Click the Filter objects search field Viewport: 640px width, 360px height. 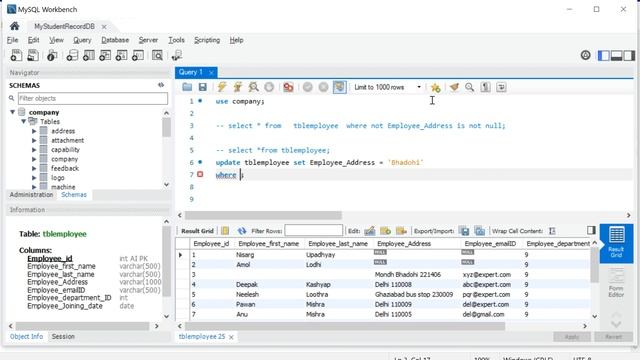pos(93,98)
